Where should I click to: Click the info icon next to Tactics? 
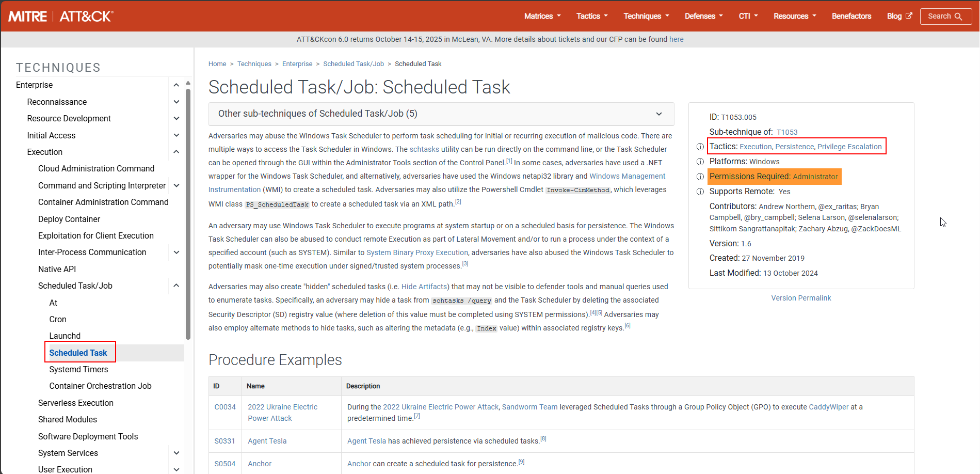coord(700,147)
